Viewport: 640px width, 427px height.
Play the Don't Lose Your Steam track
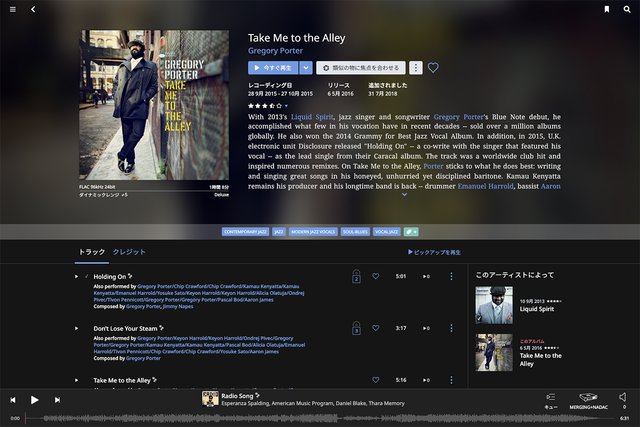tap(76, 328)
